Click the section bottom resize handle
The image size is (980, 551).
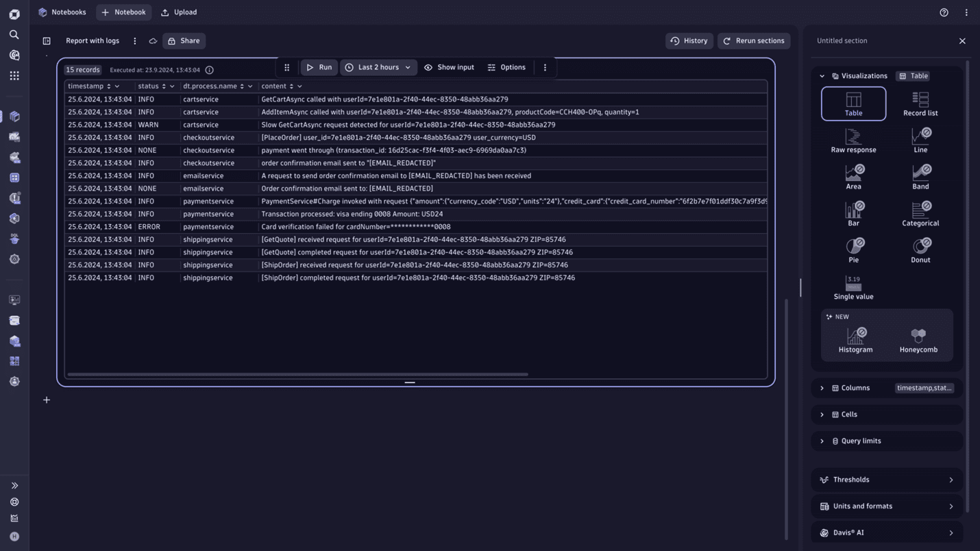[410, 382]
